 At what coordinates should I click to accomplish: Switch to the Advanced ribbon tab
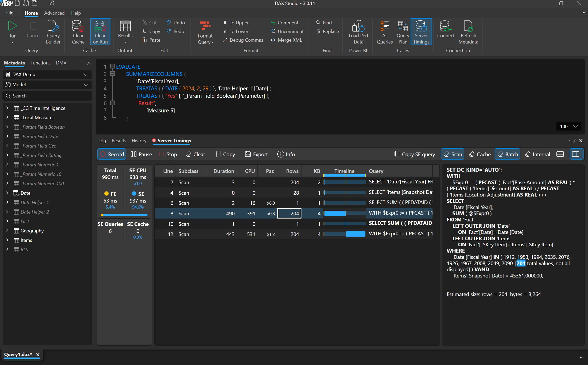coord(54,13)
